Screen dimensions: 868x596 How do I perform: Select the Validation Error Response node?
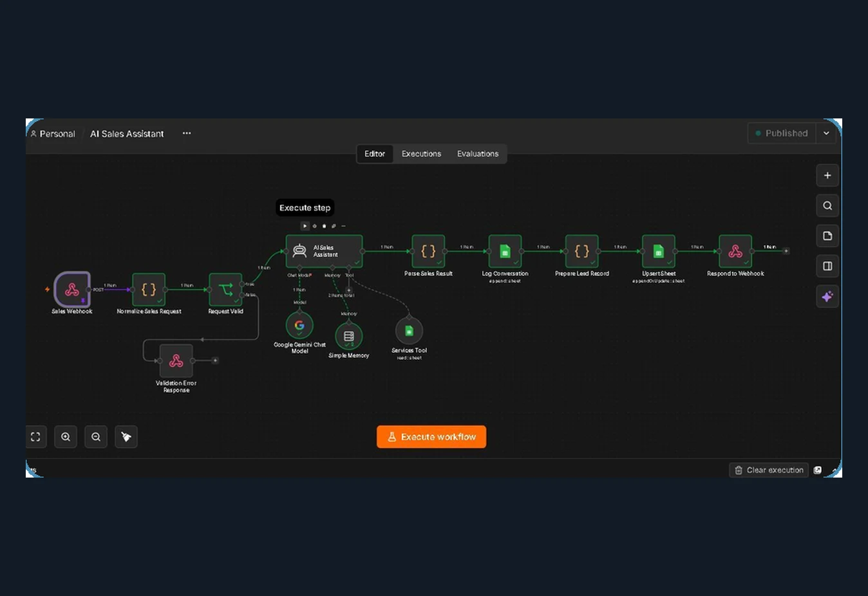coord(176,361)
